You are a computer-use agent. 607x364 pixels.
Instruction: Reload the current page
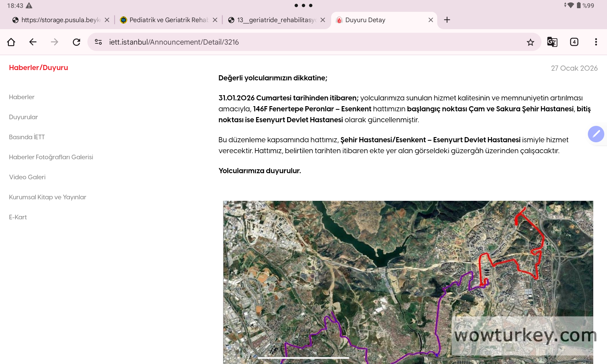[76, 42]
